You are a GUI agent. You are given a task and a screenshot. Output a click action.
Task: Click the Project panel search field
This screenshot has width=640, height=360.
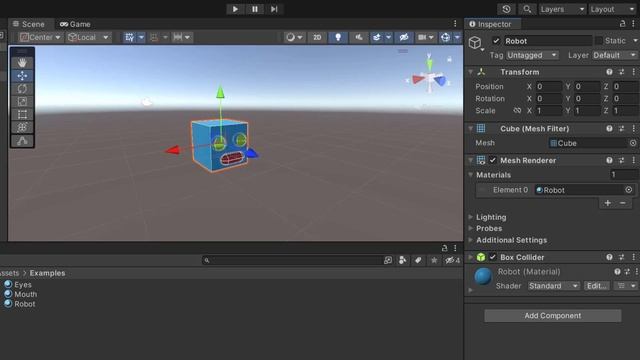292,260
